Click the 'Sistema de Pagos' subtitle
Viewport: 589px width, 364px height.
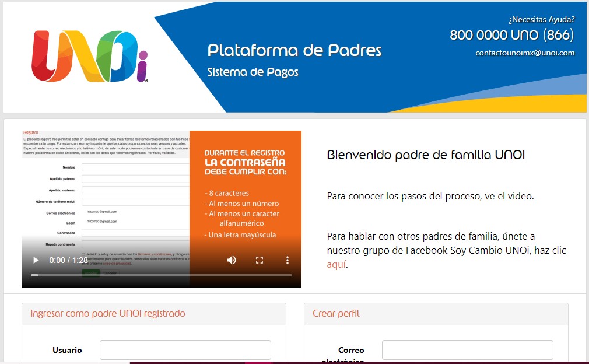253,72
